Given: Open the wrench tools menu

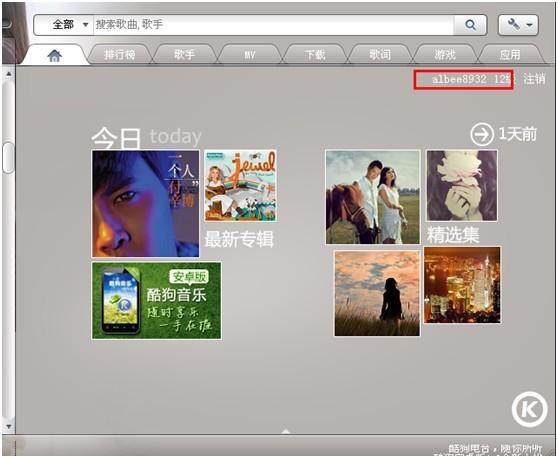Looking at the screenshot, I should point(518,25).
